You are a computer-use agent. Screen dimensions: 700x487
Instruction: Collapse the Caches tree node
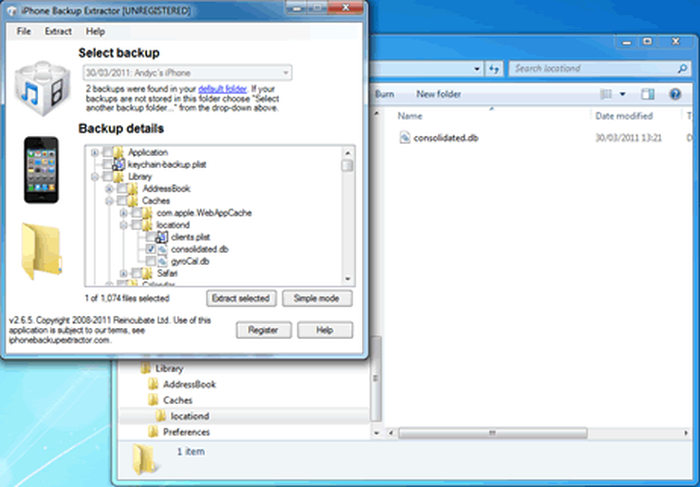click(x=109, y=201)
